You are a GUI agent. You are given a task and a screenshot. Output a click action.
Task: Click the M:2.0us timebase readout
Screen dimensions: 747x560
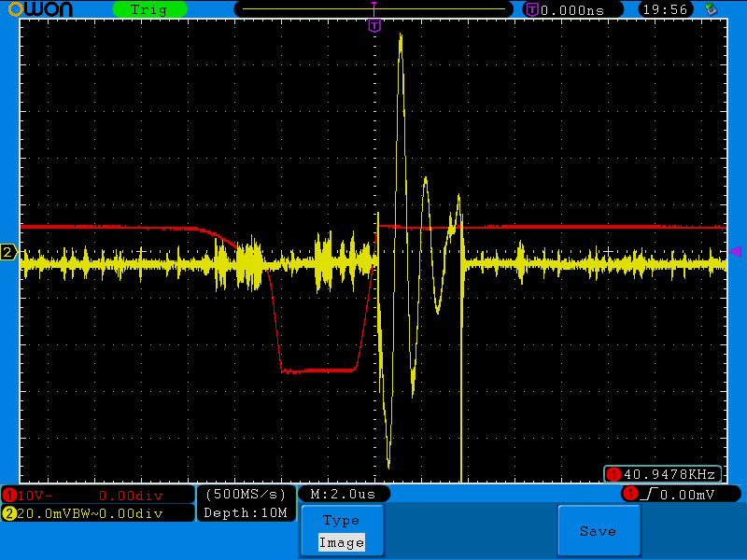(x=343, y=494)
